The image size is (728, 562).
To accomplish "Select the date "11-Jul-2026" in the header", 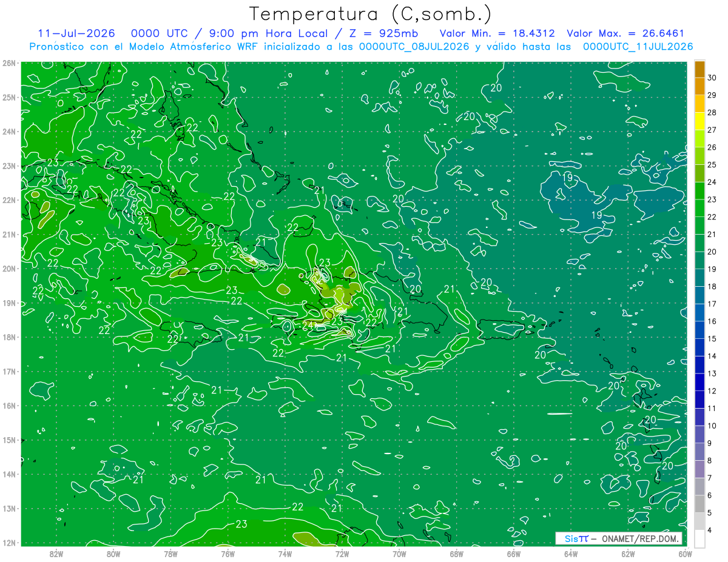I will coord(76,33).
